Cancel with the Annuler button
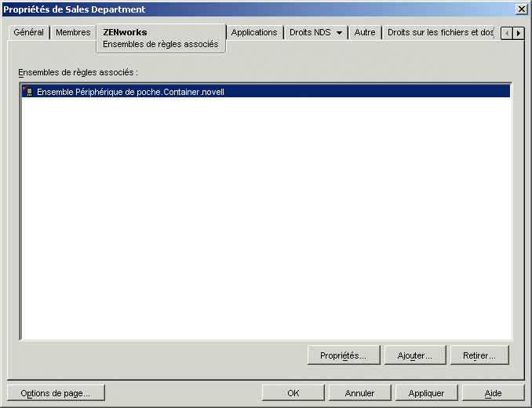The width and height of the screenshot is (532, 408). pos(359,393)
